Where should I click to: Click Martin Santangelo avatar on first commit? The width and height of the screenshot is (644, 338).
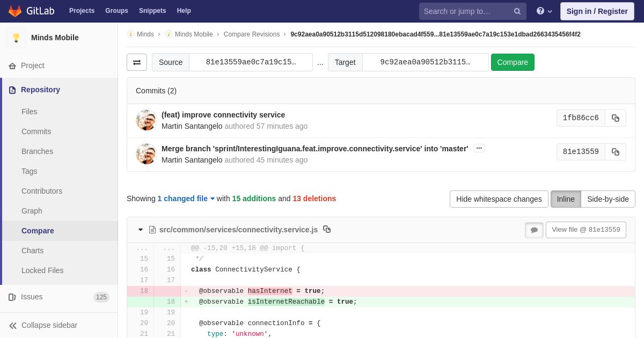pos(146,120)
